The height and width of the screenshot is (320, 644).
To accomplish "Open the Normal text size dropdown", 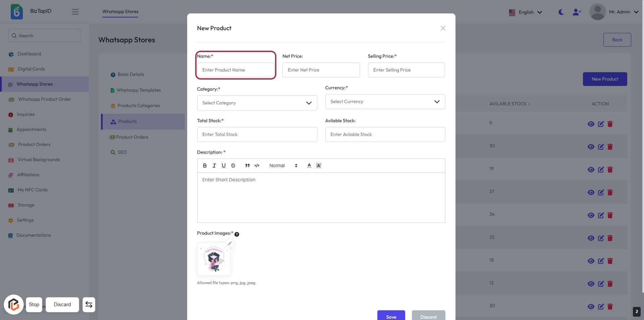I will [283, 166].
